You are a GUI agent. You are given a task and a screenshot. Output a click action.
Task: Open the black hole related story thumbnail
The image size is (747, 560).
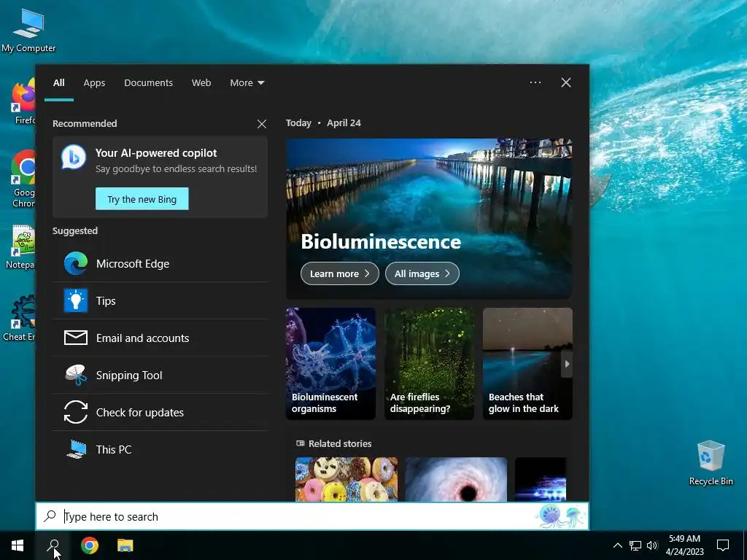[456, 479]
